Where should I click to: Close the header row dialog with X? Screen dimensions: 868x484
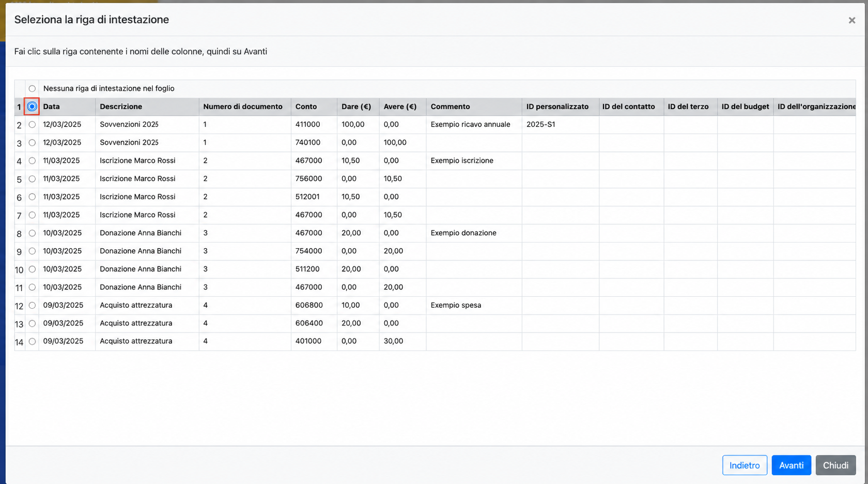click(851, 20)
